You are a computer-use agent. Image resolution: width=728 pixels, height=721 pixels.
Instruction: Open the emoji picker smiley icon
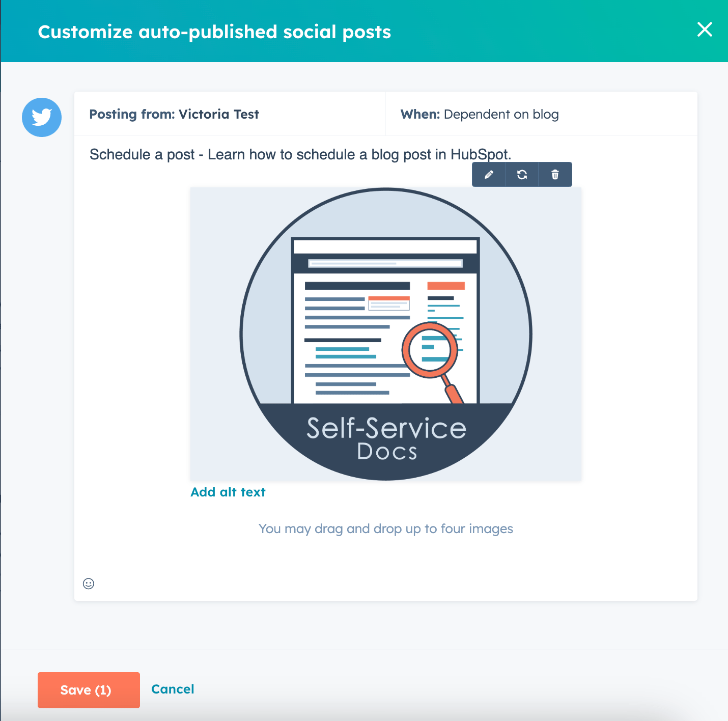tap(89, 584)
